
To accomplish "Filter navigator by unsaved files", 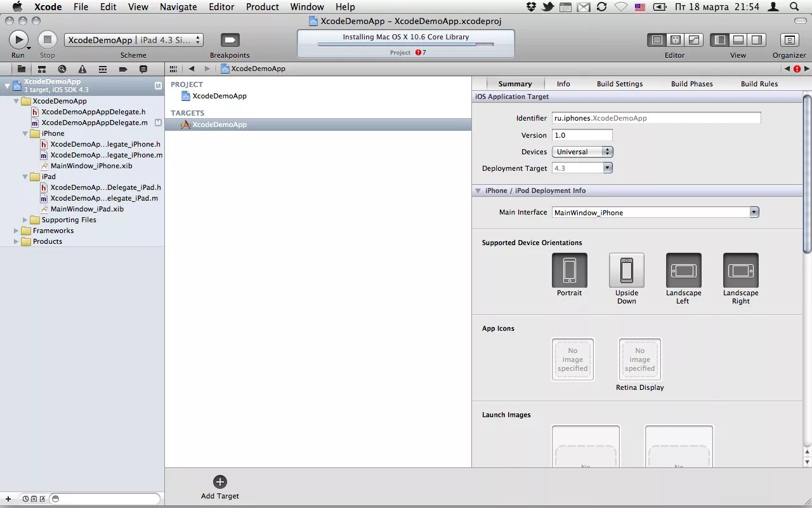I will coord(42,499).
